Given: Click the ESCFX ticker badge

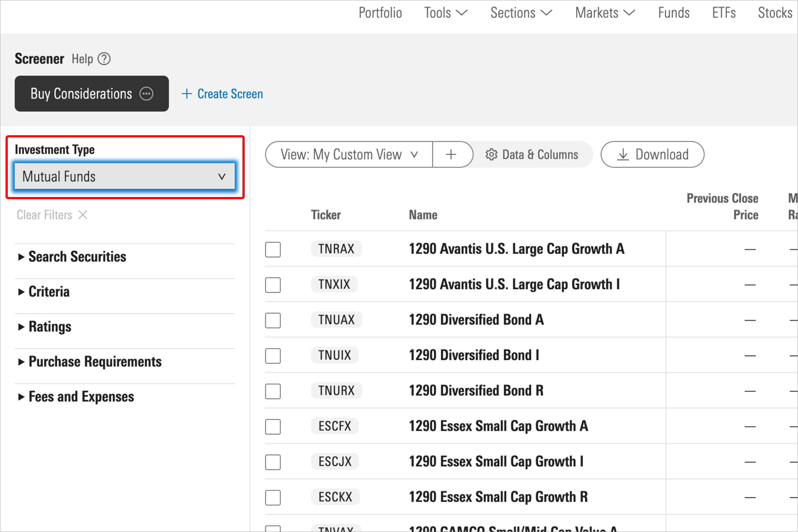Looking at the screenshot, I should (335, 426).
